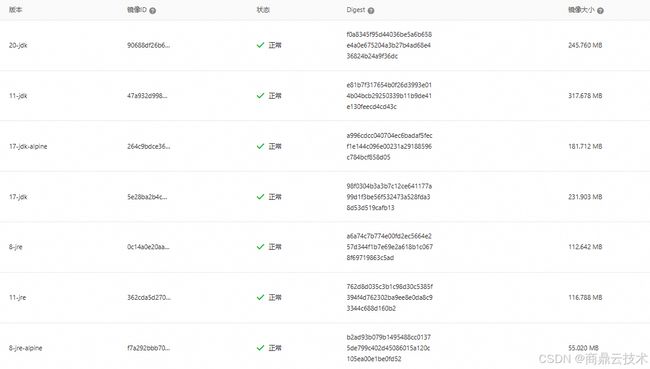Click the green check icon in 20-jdk row
The image size is (650, 369).
[260, 45]
